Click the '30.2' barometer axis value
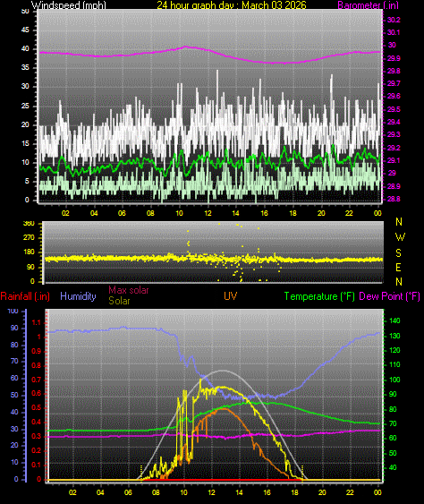The width and height of the screenshot is (424, 504). (394, 20)
